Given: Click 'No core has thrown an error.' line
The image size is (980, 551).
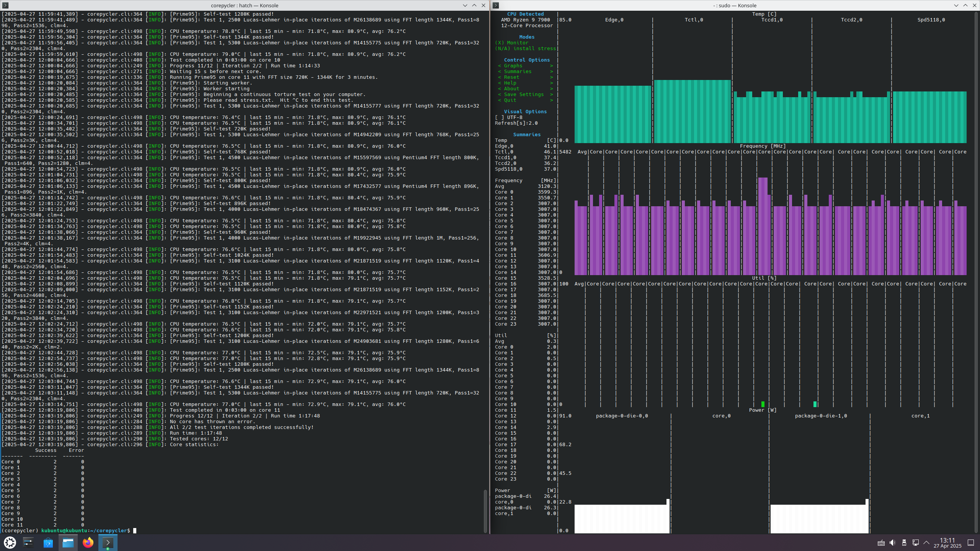Looking at the screenshot, I should 212,422.
